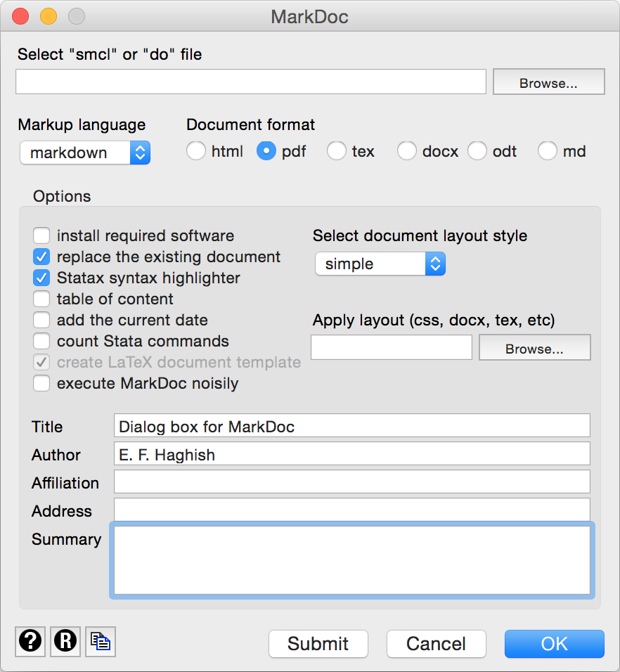Screen dimensions: 620x672
Task: Uncheck Statax syntax highlighter
Action: click(41, 278)
